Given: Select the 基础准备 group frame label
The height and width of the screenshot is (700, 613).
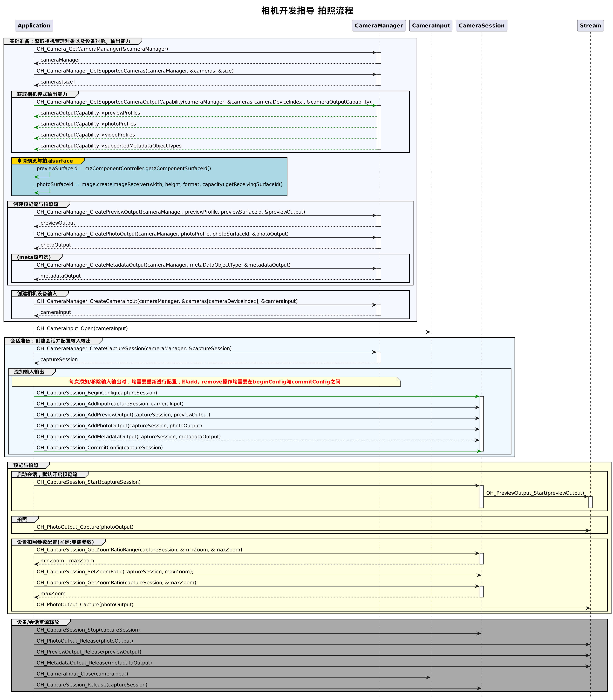Looking at the screenshot, I should pyautogui.click(x=70, y=41).
